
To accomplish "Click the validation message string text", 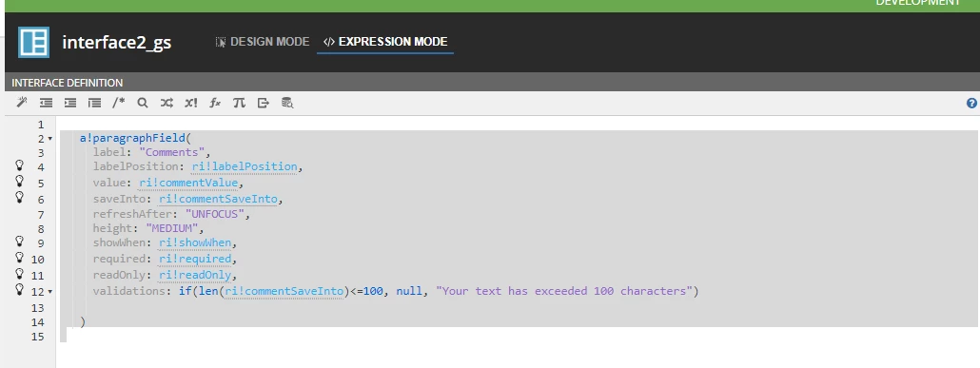I will [x=563, y=291].
